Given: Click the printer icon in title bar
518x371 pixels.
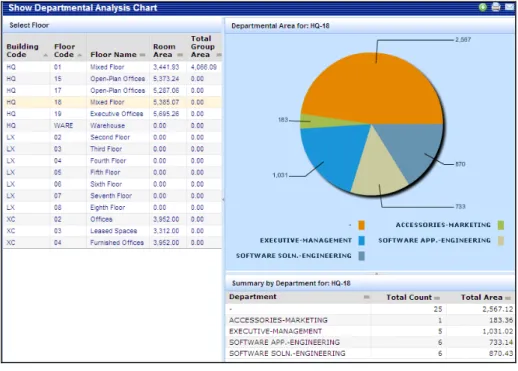Looking at the screenshot, I should tap(496, 7).
